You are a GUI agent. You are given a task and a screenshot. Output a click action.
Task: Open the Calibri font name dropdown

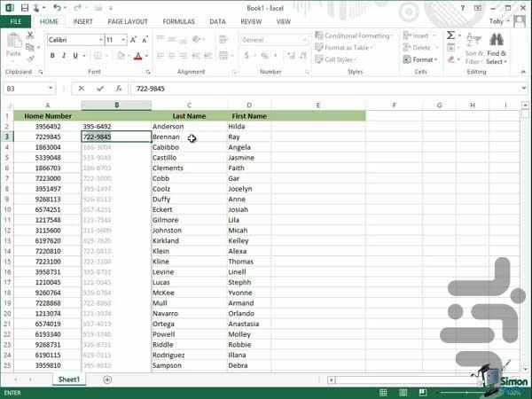[x=74, y=40]
